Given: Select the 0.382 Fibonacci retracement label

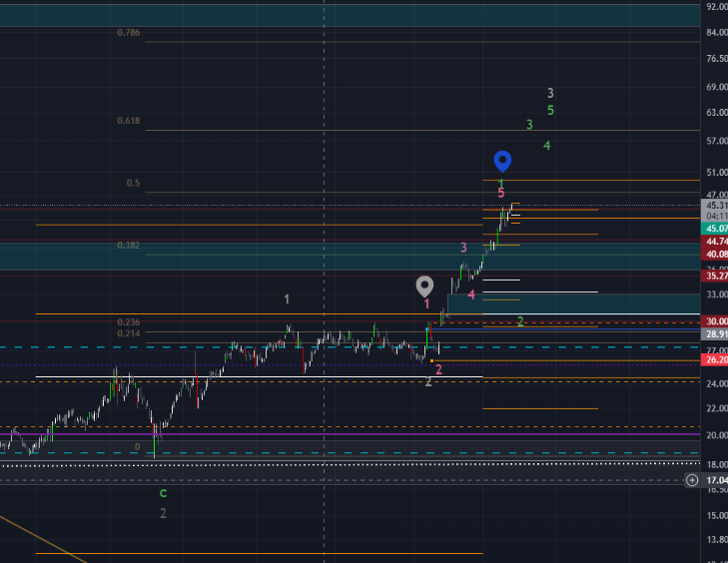Looking at the screenshot, I should (x=128, y=246).
